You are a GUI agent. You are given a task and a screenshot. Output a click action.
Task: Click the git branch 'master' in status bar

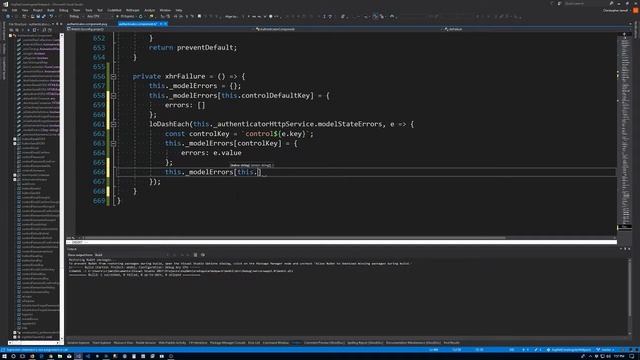tap(606, 350)
